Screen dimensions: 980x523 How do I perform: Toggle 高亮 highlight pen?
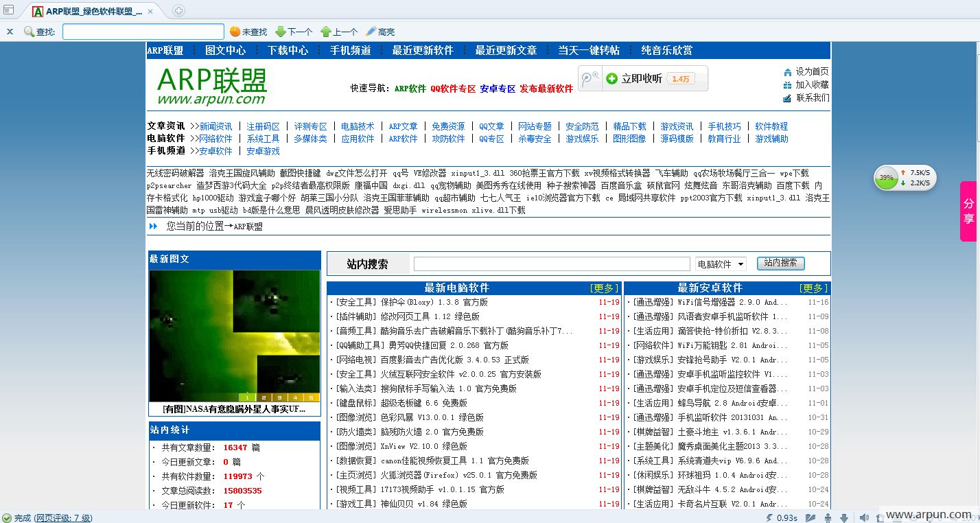tap(380, 32)
